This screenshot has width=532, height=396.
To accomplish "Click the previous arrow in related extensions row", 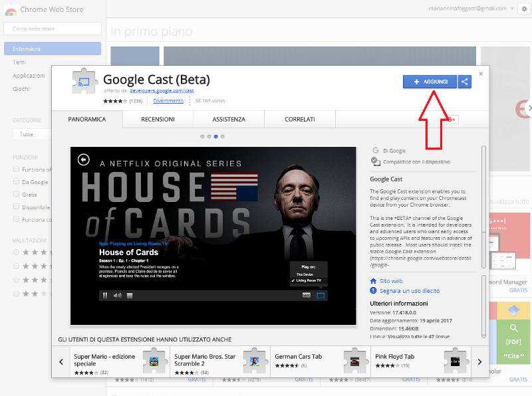I will 61,361.
